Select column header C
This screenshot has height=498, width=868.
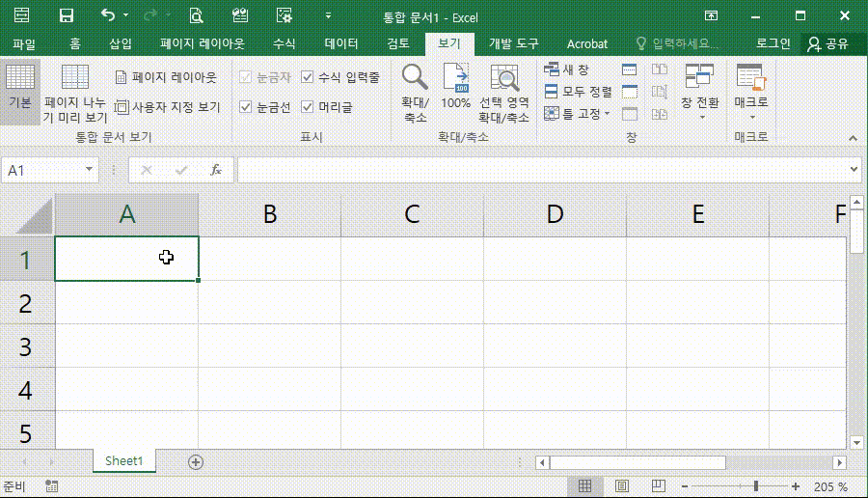412,214
